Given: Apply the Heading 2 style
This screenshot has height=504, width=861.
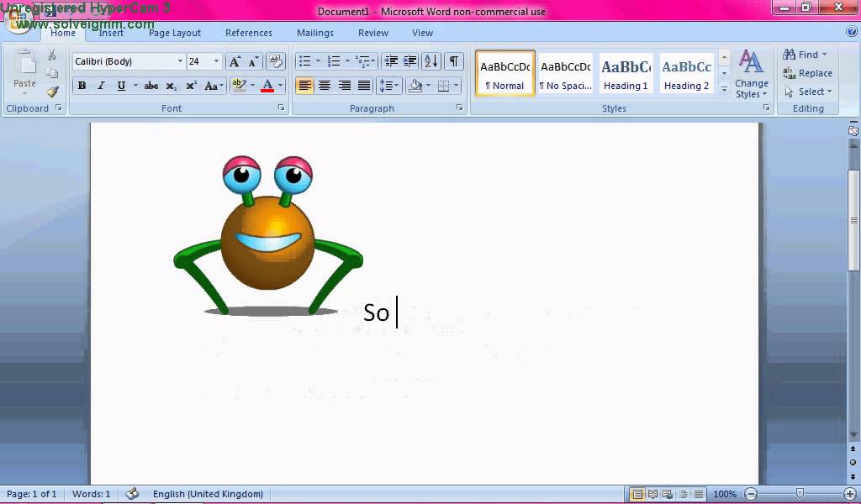Looking at the screenshot, I should [x=686, y=73].
